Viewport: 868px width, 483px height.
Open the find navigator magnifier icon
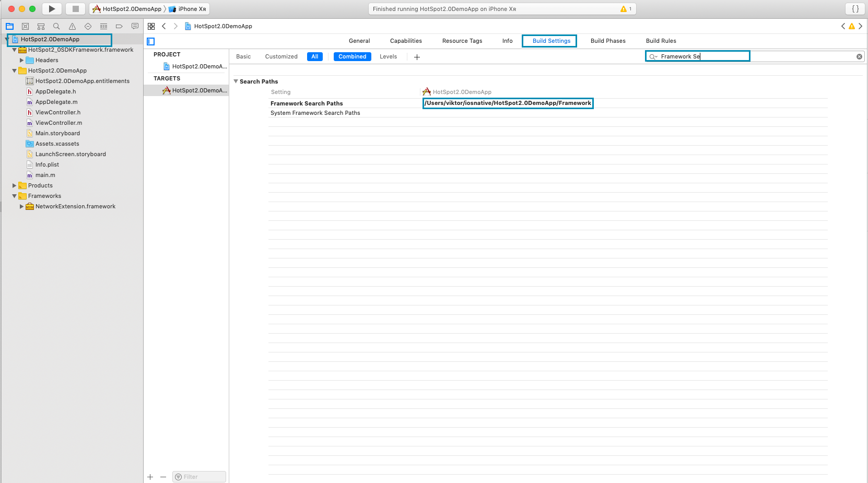[x=56, y=26]
